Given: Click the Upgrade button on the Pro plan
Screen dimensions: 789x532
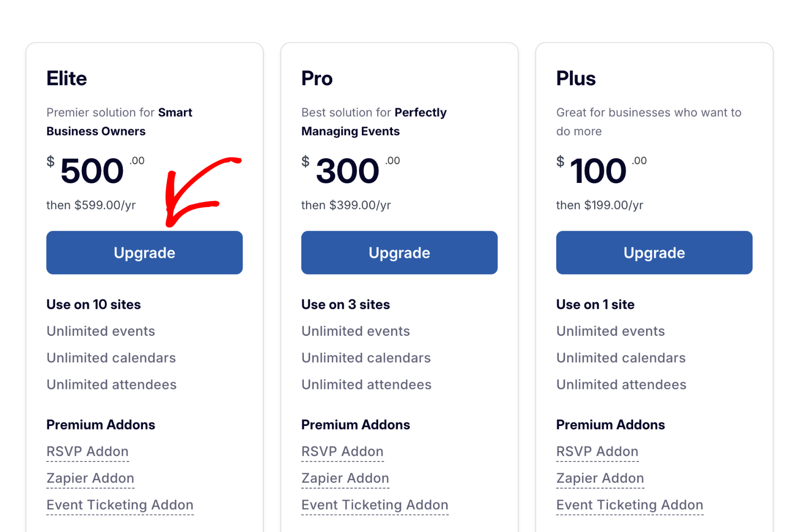Looking at the screenshot, I should 399,252.
